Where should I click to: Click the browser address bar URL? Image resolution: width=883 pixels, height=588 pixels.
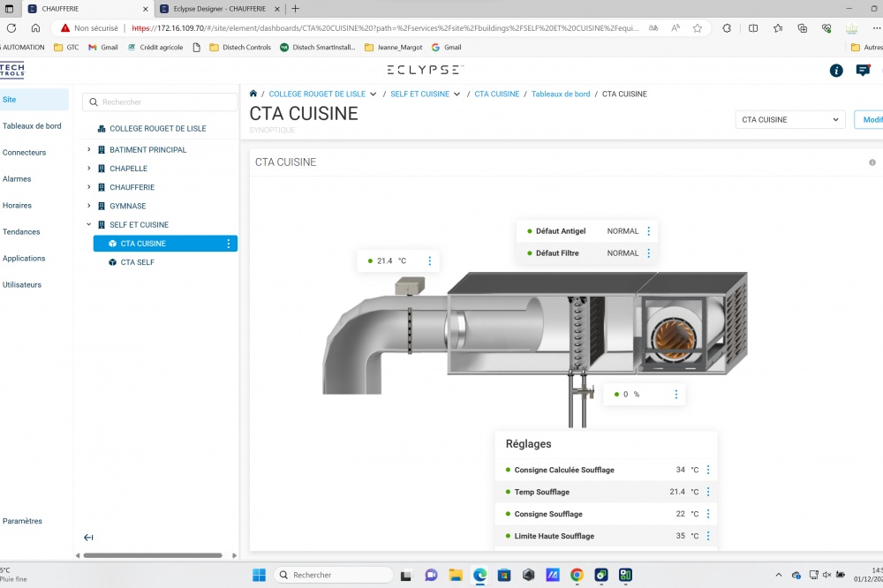tap(385, 27)
